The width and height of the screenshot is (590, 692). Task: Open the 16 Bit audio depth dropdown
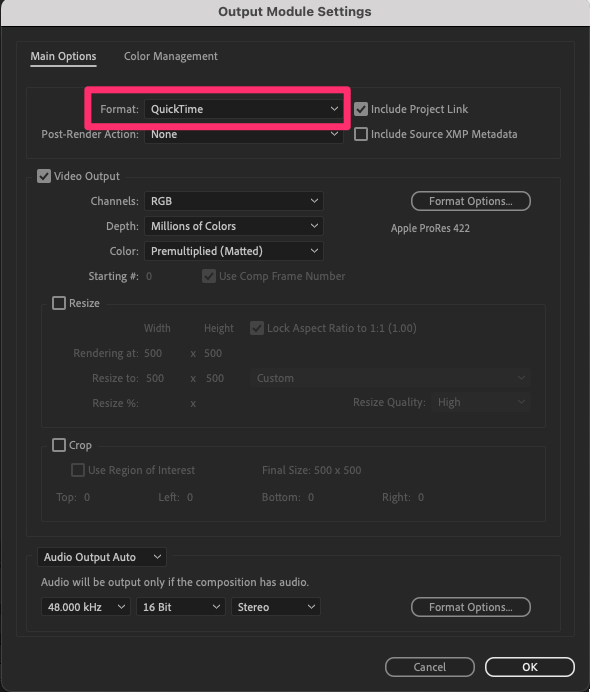point(181,607)
